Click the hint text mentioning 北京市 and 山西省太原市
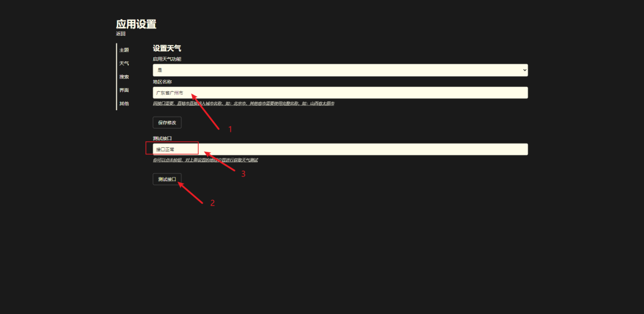The height and width of the screenshot is (314, 644). [243, 104]
